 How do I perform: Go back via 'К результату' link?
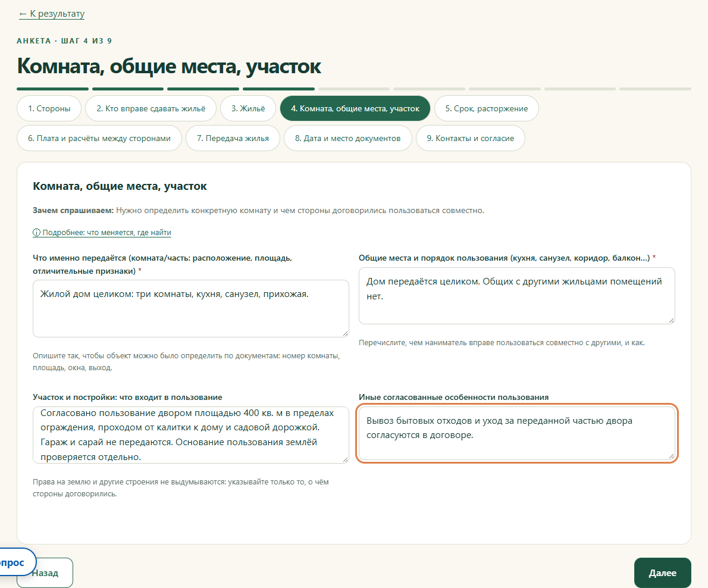coord(52,14)
